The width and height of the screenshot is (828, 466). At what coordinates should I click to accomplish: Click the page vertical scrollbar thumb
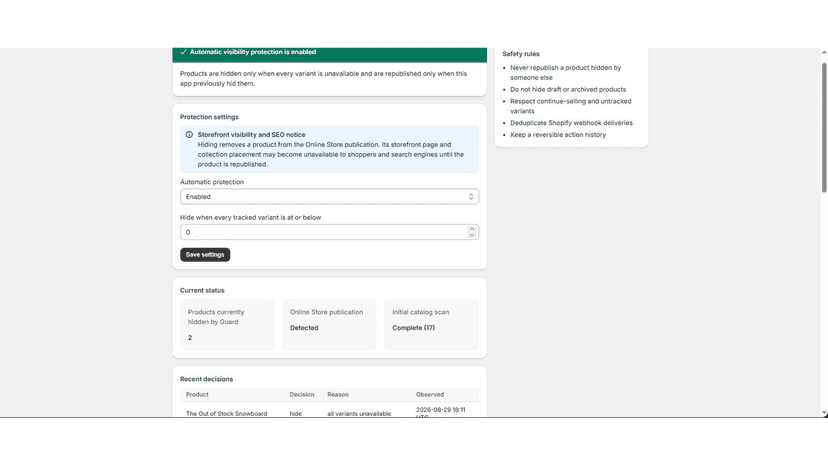[x=824, y=127]
